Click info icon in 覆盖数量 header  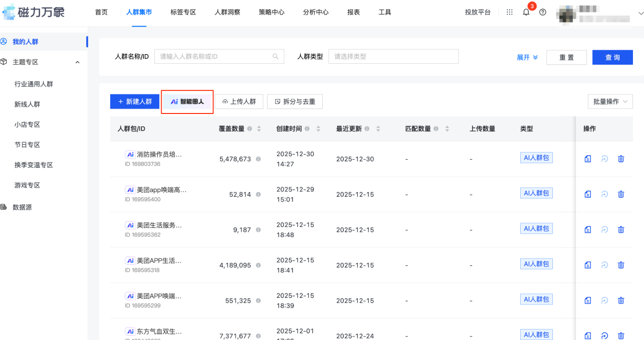coord(250,129)
